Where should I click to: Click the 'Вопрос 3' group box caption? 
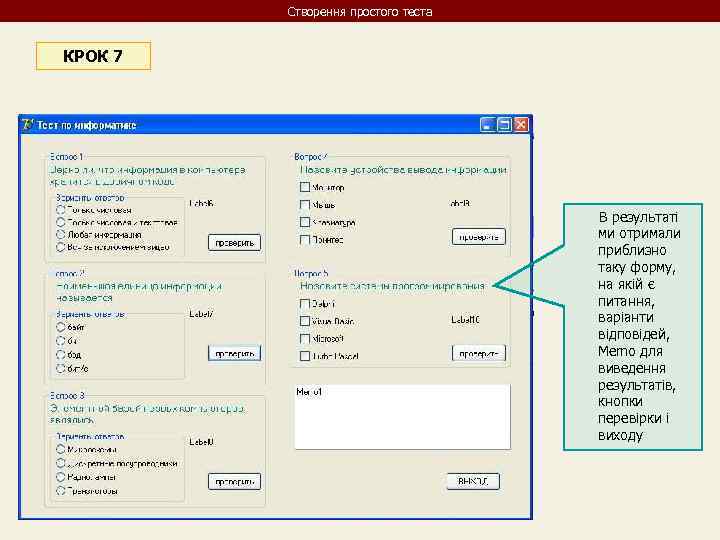click(67, 395)
